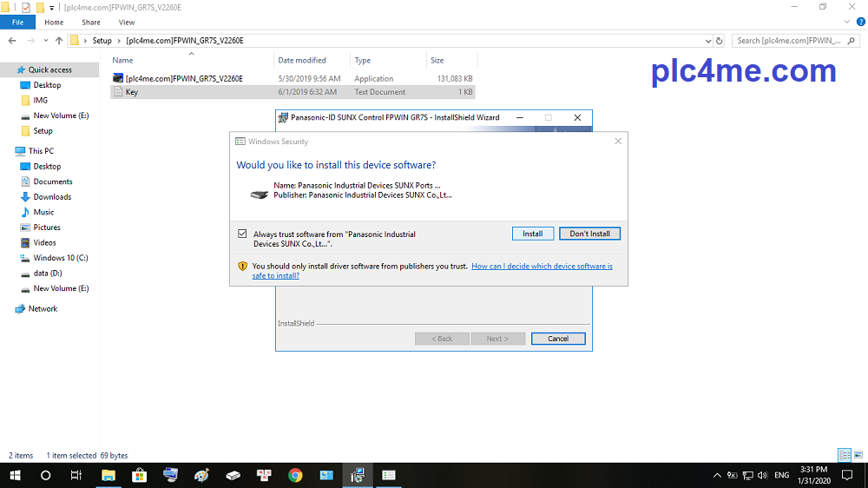Refresh the Explorer folder view
The width and height of the screenshot is (868, 488).
[719, 40]
